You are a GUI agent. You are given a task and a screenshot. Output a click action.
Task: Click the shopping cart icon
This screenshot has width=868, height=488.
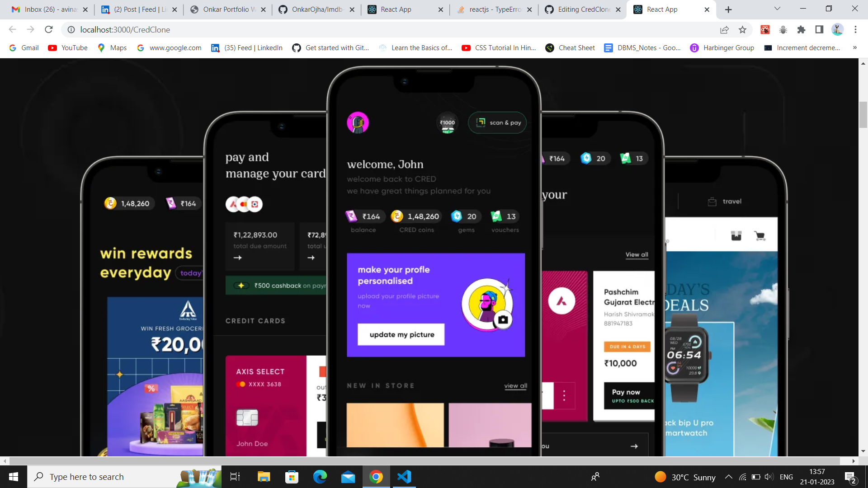[x=759, y=236]
